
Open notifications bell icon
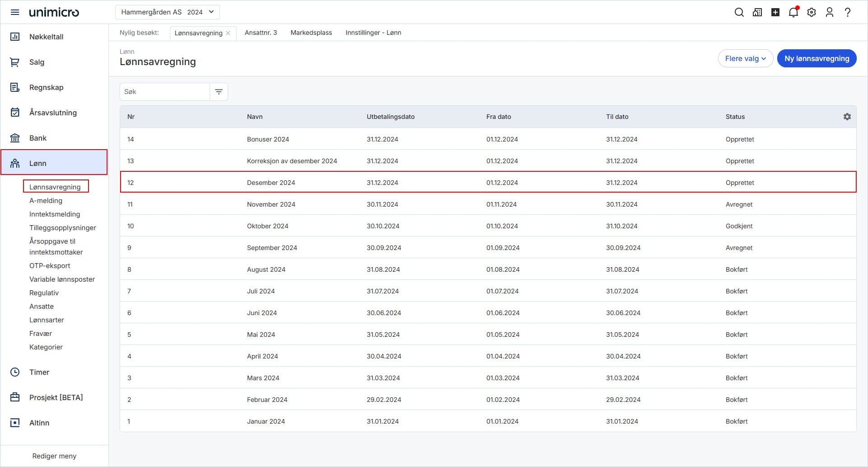(793, 12)
